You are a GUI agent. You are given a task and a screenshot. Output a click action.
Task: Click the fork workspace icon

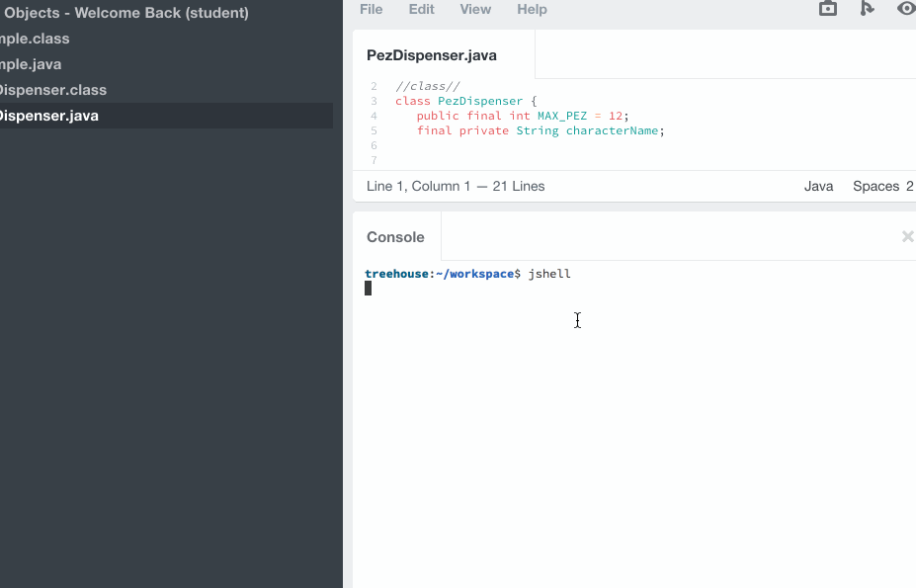pos(867,9)
